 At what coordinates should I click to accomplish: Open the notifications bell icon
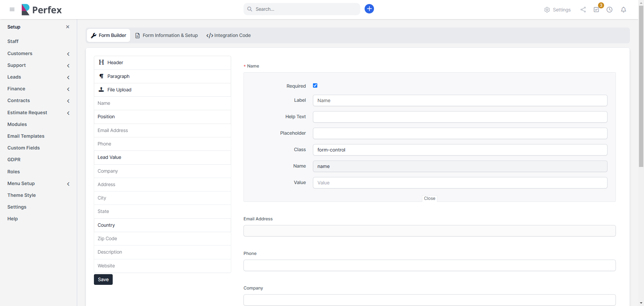pyautogui.click(x=623, y=10)
